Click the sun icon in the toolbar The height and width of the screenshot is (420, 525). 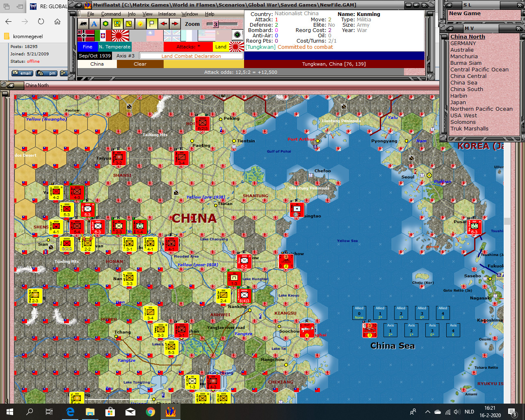pyautogui.click(x=140, y=24)
